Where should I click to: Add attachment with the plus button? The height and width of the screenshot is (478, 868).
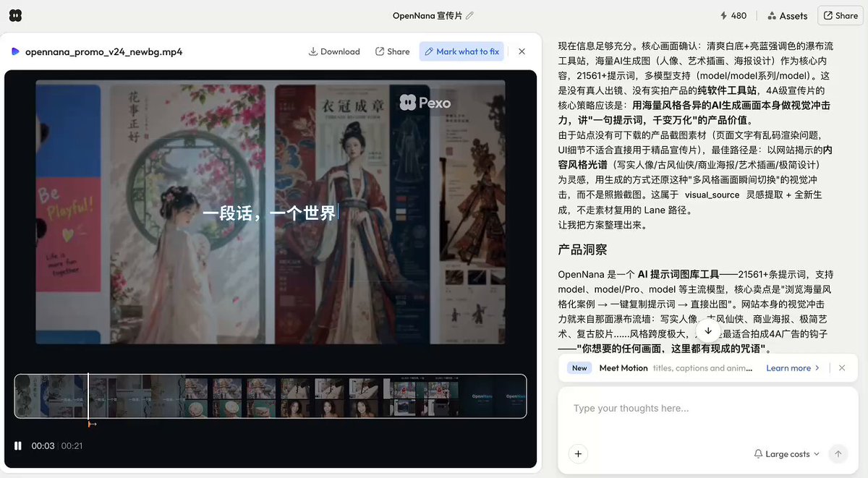click(x=578, y=454)
